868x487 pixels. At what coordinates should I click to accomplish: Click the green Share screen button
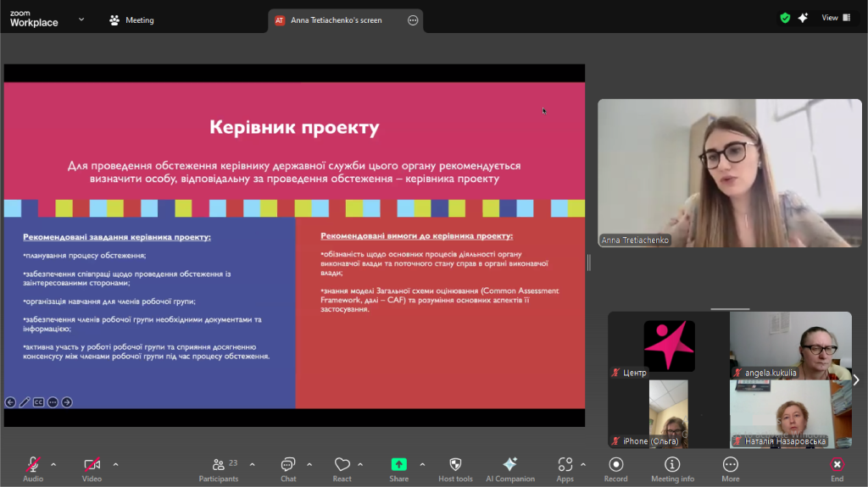click(x=398, y=469)
